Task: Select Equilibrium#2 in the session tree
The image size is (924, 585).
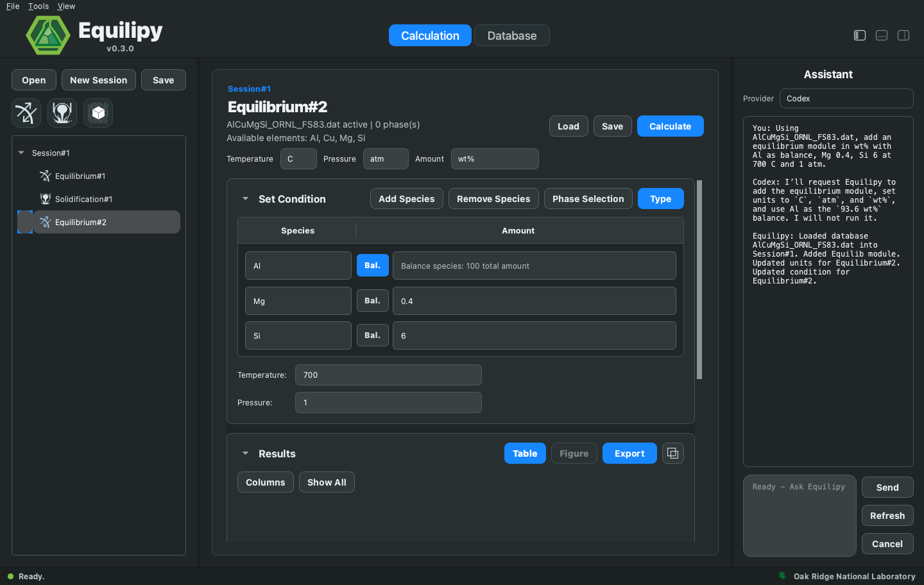Action: click(107, 222)
